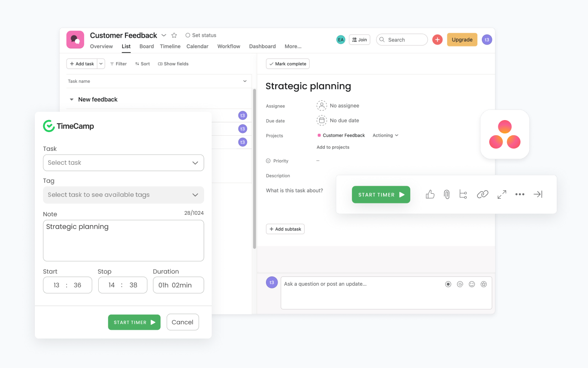
Task: Attach a file using the paperclip icon
Action: coord(447,194)
